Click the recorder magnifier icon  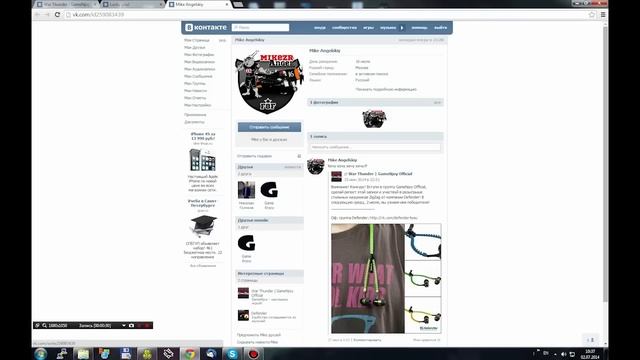[44, 325]
